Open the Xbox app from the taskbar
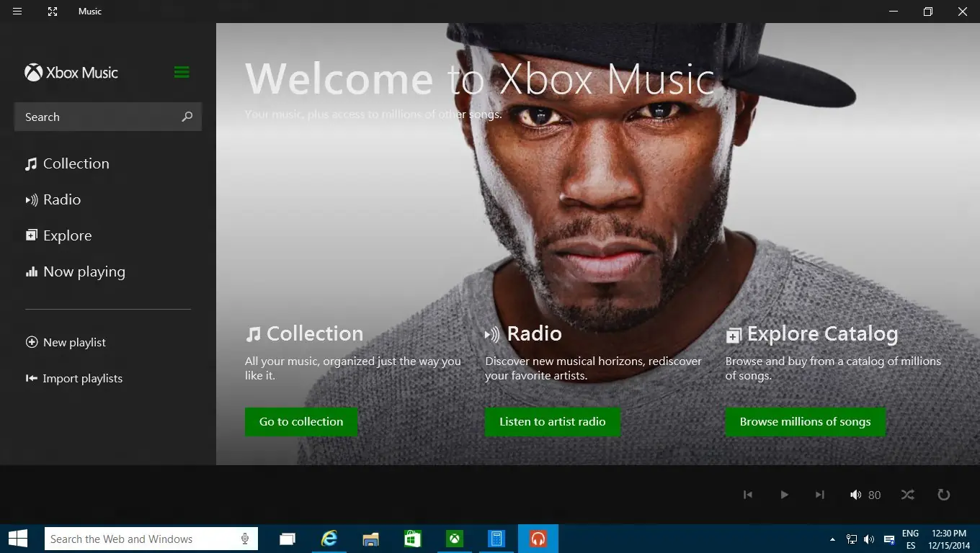The width and height of the screenshot is (980, 553). click(x=454, y=539)
